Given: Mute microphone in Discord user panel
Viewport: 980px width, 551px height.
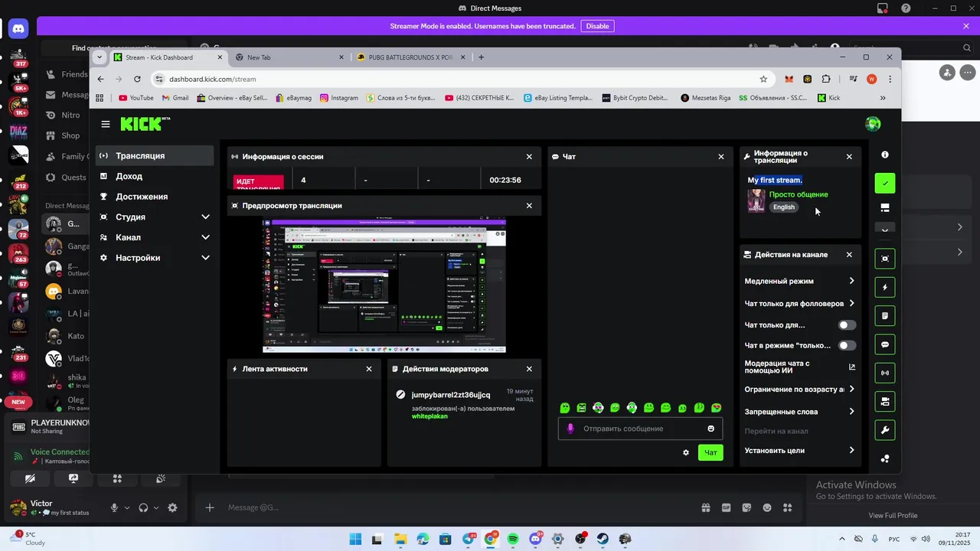Looking at the screenshot, I should 114,507.
